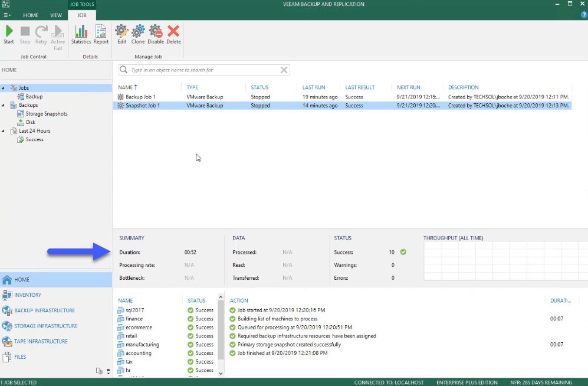The height and width of the screenshot is (386, 588).
Task: Click the Retry job icon
Action: tap(41, 34)
